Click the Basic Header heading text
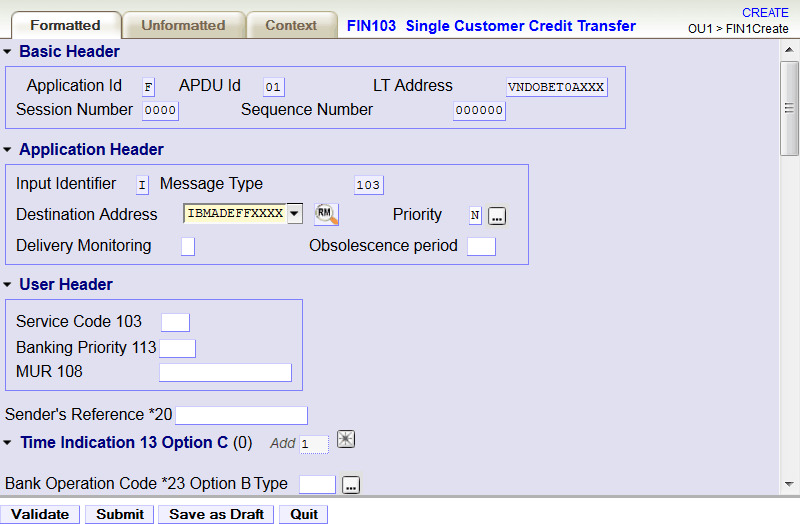Image resolution: width=800 pixels, height=524 pixels. [69, 52]
